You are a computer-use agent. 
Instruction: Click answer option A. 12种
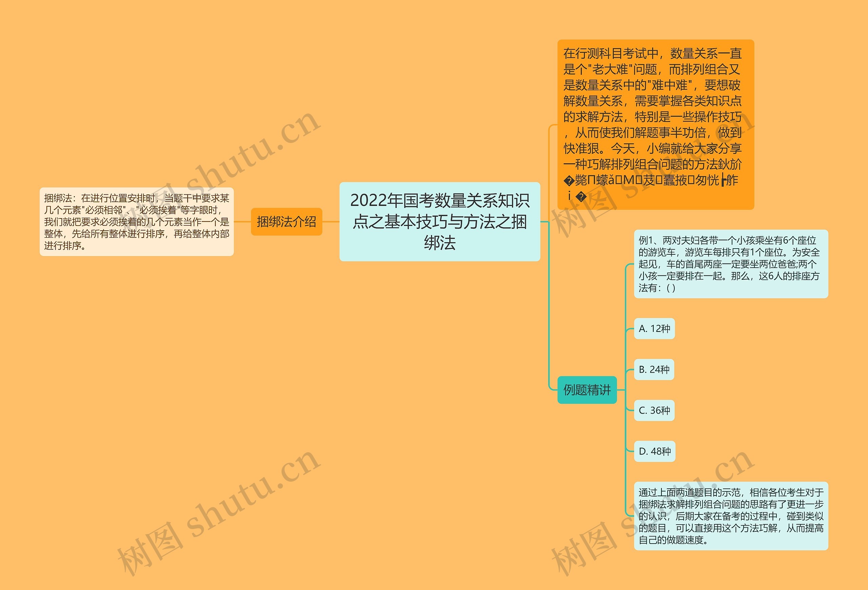tap(655, 329)
